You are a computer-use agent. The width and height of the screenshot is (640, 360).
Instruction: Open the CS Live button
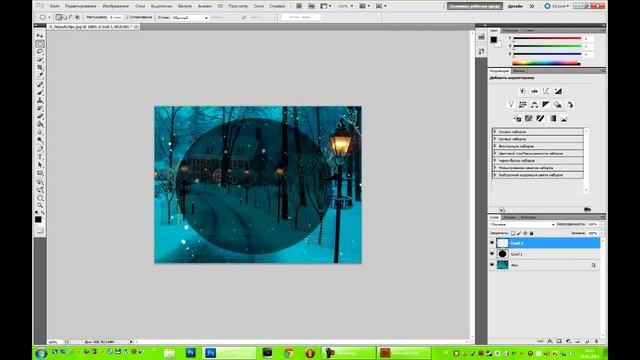tap(557, 6)
